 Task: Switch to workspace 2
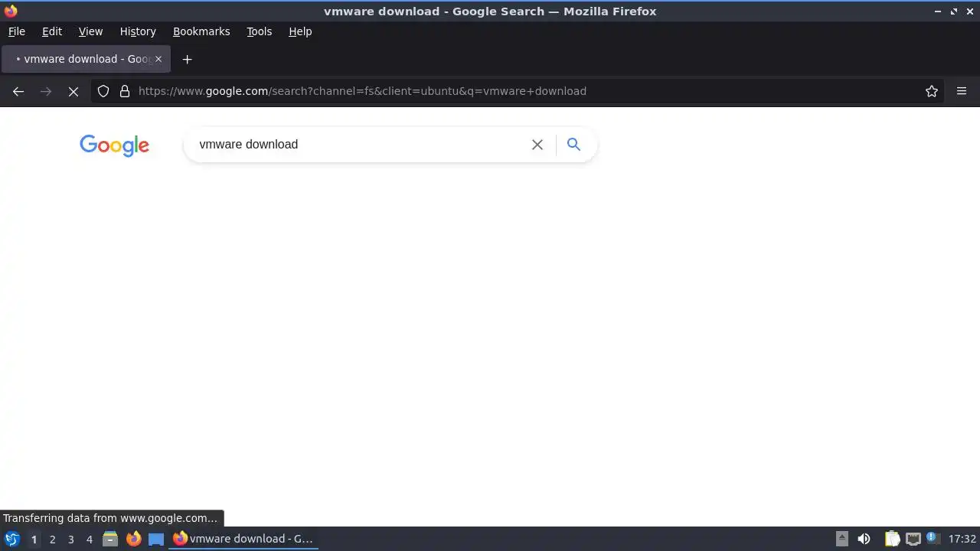(52, 540)
